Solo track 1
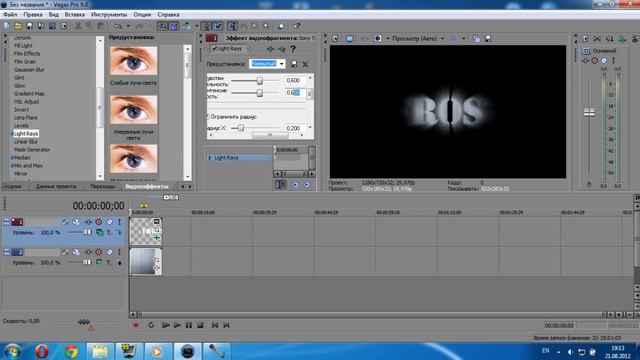Screen dimensions: 640x360 119,222
